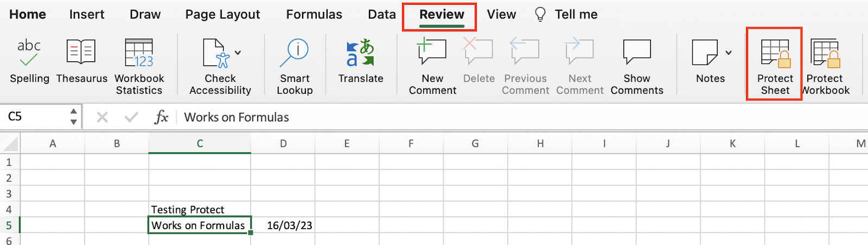This screenshot has height=245, width=868.
Task: Open the Page Layout tab
Action: click(222, 15)
